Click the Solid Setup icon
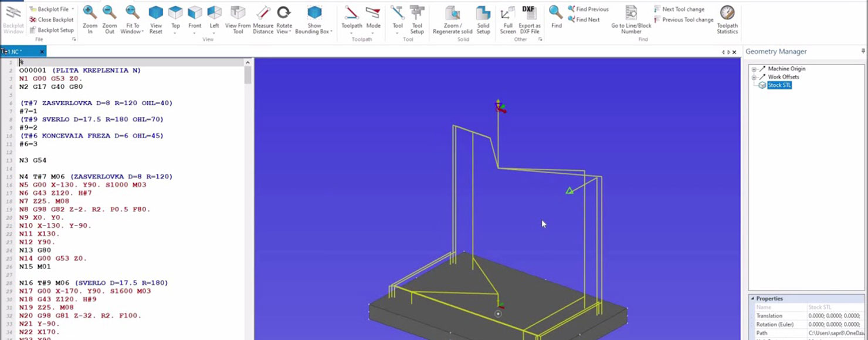The image size is (868, 340). (x=483, y=18)
